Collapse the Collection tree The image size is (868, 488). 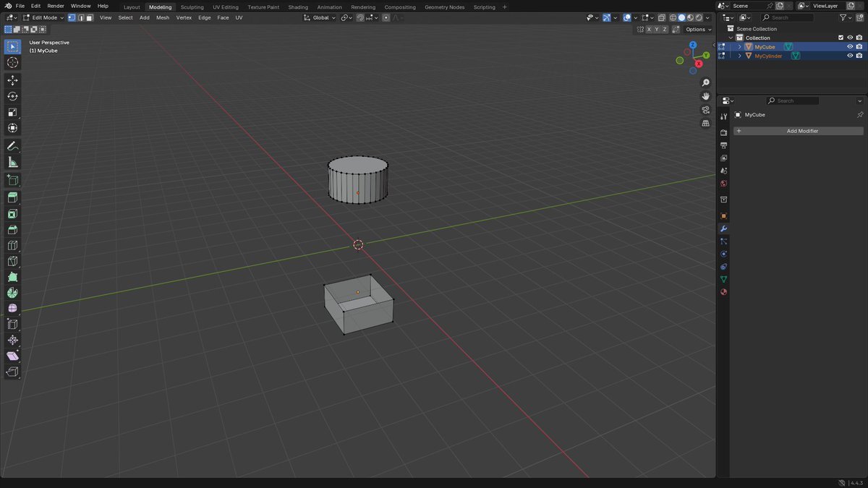[731, 38]
